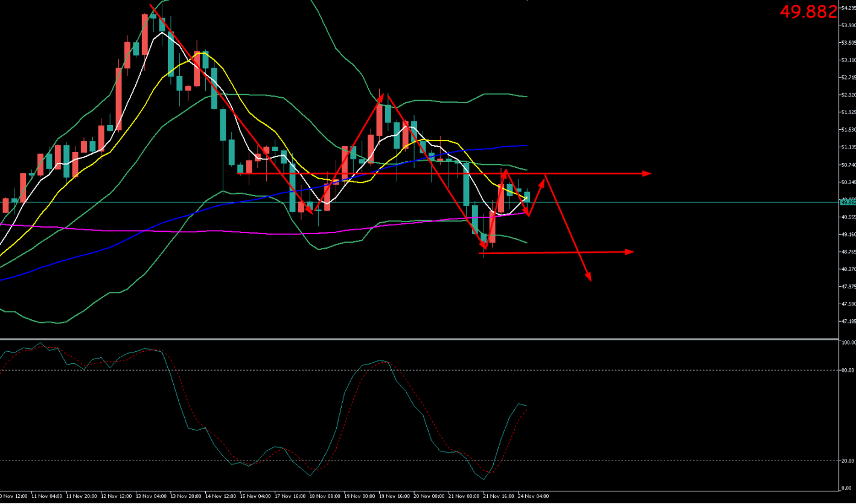Click the divider between chart and oscillator
Screen dimensions: 856x504
(x=423, y=339)
